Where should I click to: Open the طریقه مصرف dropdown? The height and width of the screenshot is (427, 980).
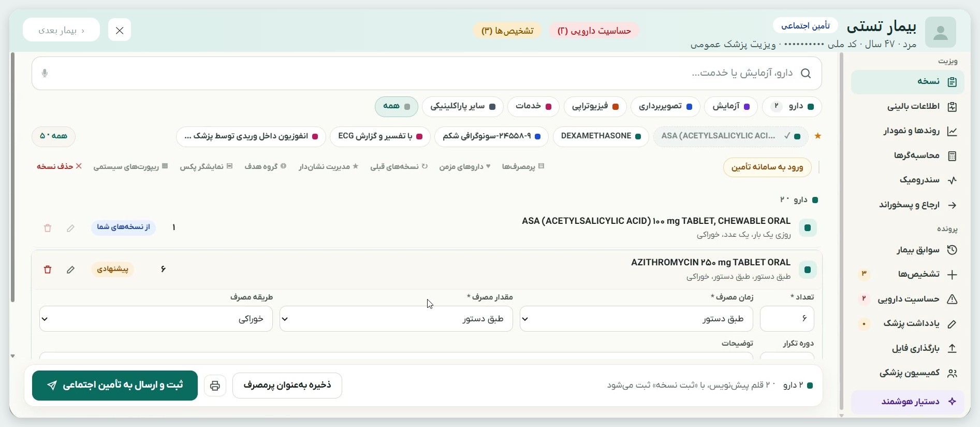pyautogui.click(x=156, y=319)
